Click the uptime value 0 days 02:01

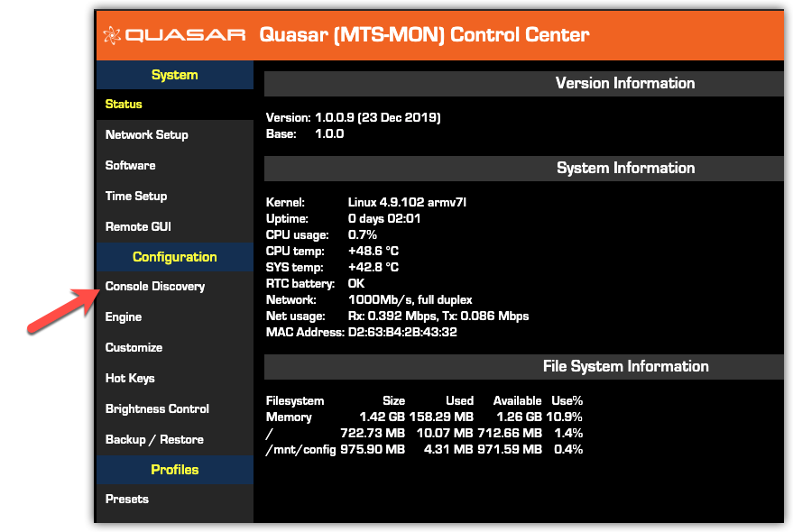(384, 219)
